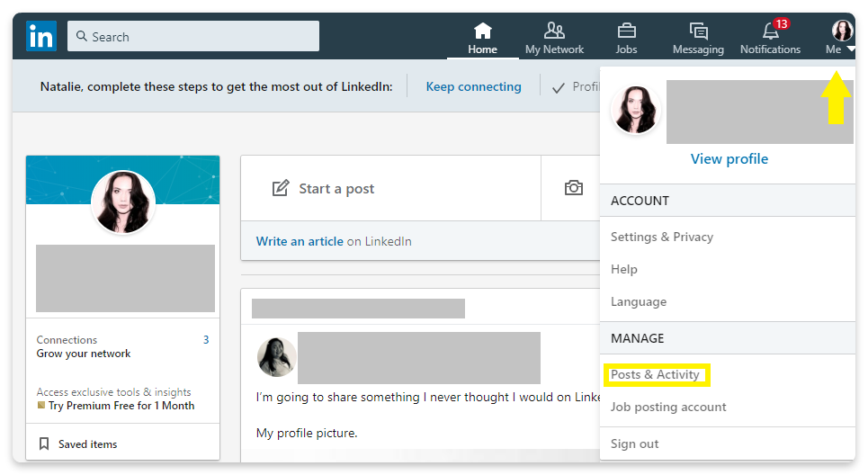Open Posts & Activity
This screenshot has height=475, width=868.
point(655,375)
